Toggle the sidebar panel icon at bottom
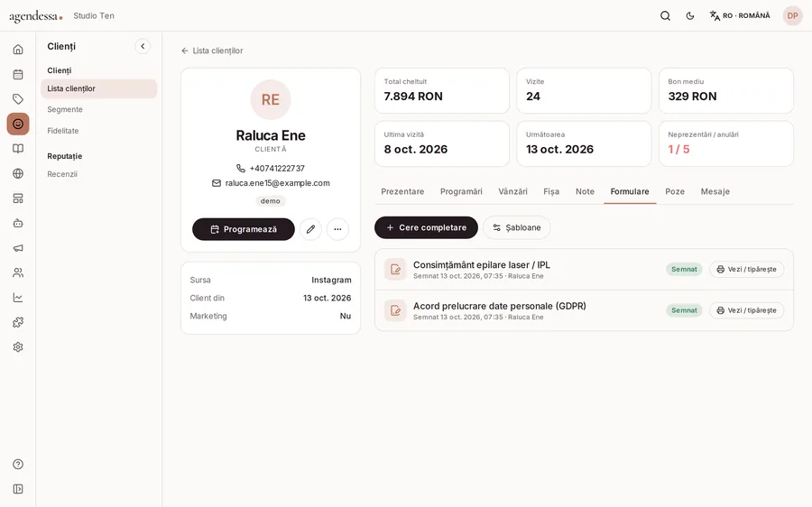812x507 pixels. (18, 489)
